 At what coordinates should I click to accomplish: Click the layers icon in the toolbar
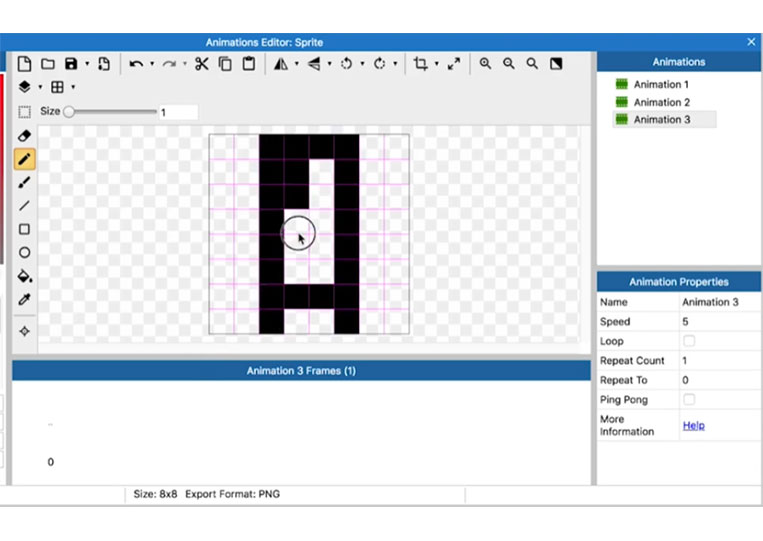point(24,87)
